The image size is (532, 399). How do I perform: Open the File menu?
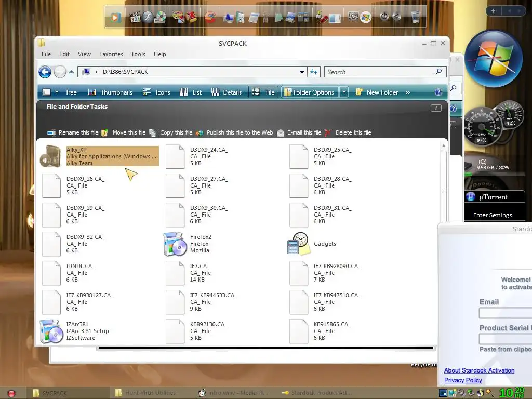46,54
